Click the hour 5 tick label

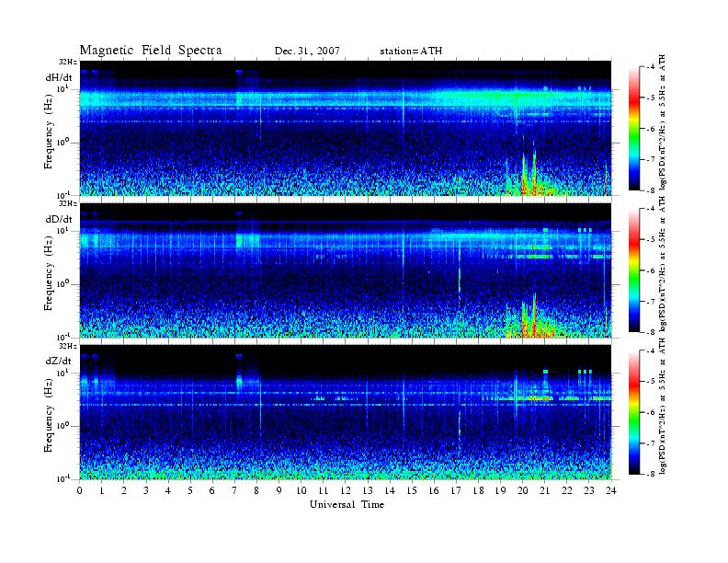pyautogui.click(x=190, y=490)
